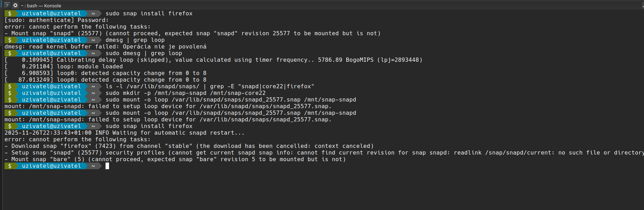Click the '~ : bash — Konsole' window title
Screen dimensions: 644x210
(x=41, y=6)
